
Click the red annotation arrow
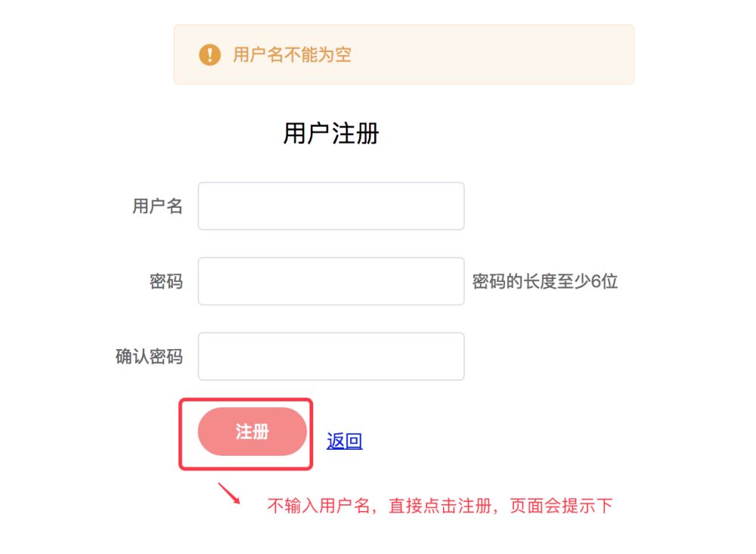tap(229, 494)
